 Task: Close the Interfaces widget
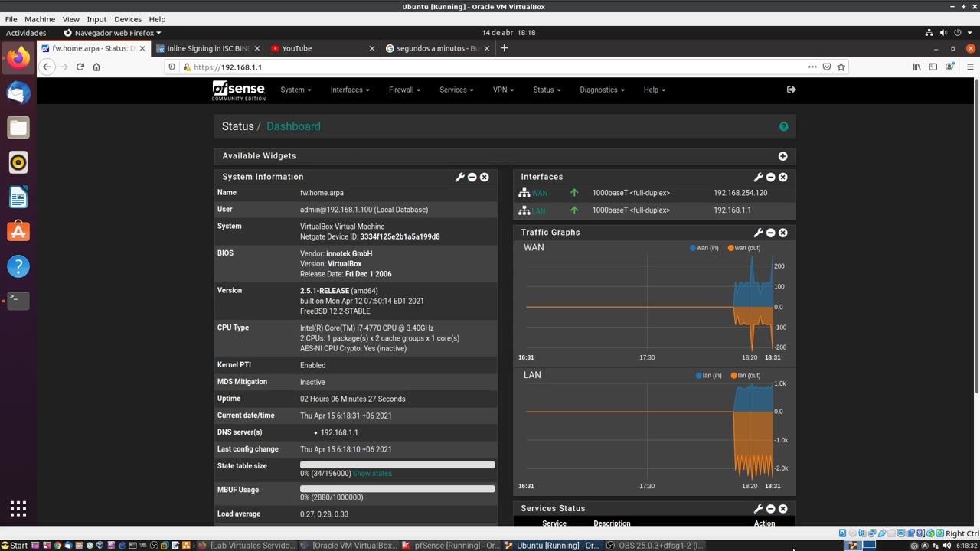(x=783, y=177)
